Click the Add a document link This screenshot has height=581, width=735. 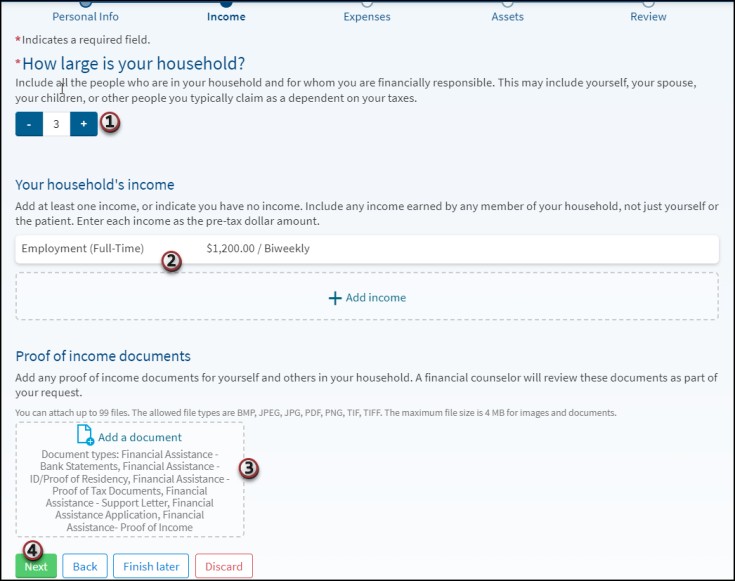[140, 437]
